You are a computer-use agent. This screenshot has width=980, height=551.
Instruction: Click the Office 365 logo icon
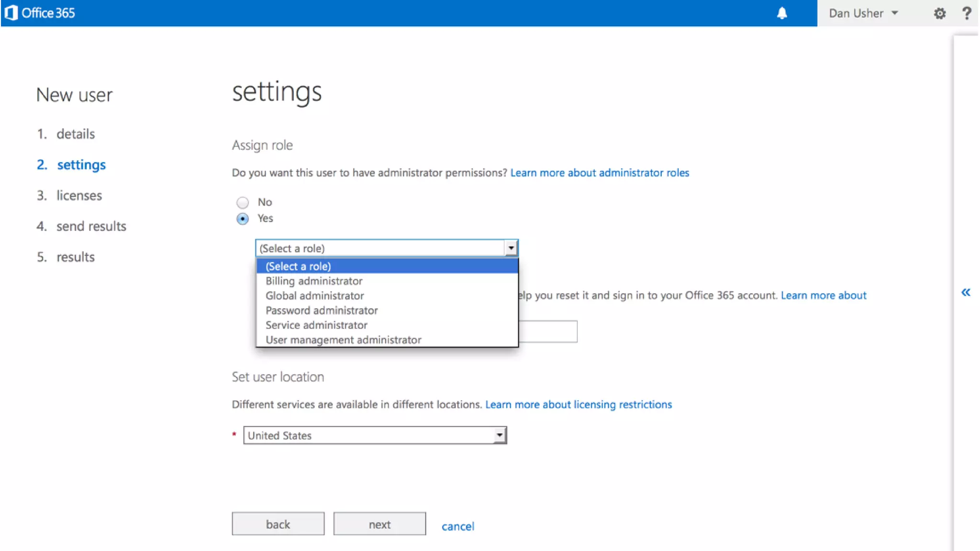coord(11,13)
